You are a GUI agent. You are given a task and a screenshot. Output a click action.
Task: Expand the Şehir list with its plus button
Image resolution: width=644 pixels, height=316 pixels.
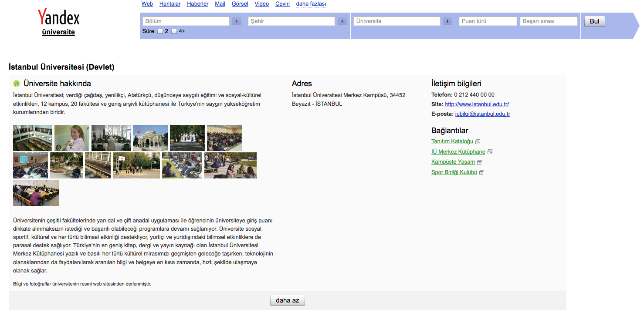342,21
